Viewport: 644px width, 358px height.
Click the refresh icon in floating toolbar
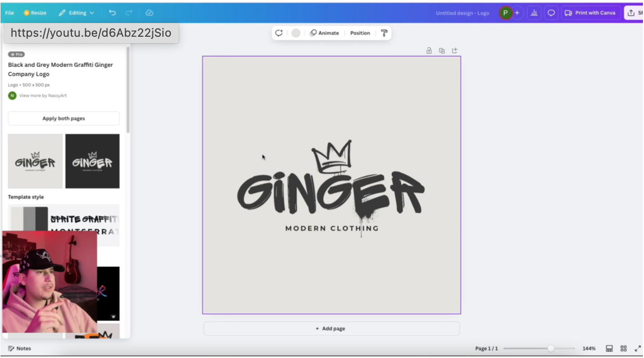279,33
